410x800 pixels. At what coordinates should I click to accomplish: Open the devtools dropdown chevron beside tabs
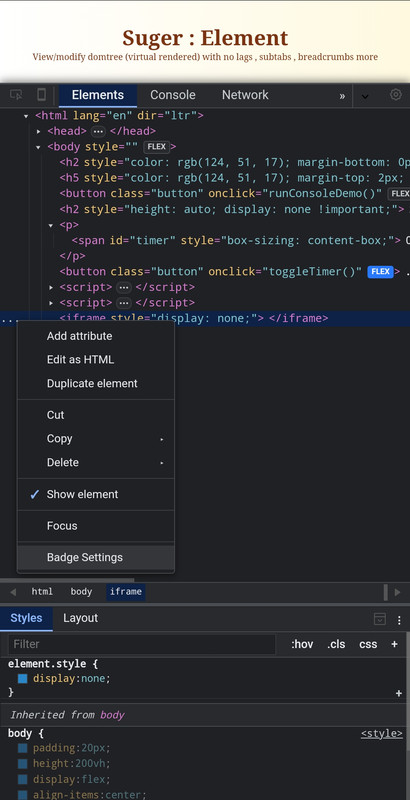(365, 96)
